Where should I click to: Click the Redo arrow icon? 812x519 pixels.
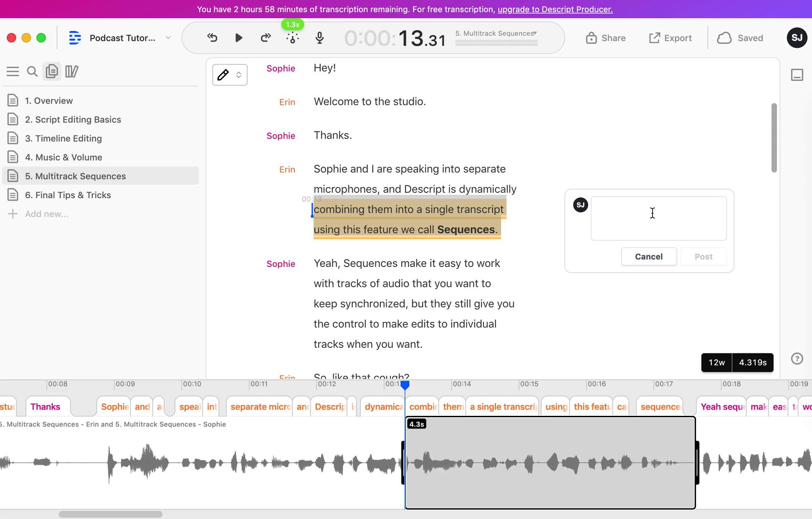[266, 38]
